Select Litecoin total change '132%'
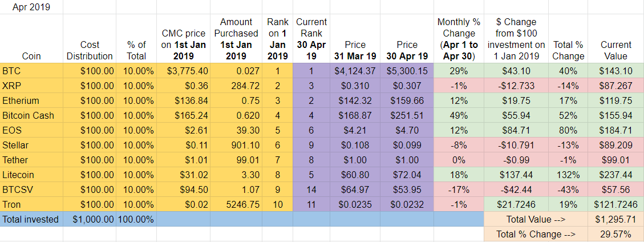The image size is (644, 242). (x=569, y=175)
